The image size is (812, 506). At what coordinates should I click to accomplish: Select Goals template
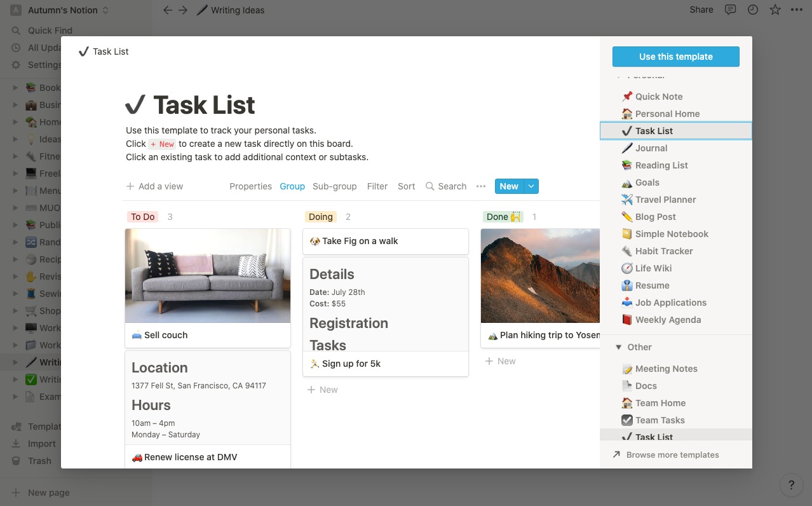[x=676, y=182]
